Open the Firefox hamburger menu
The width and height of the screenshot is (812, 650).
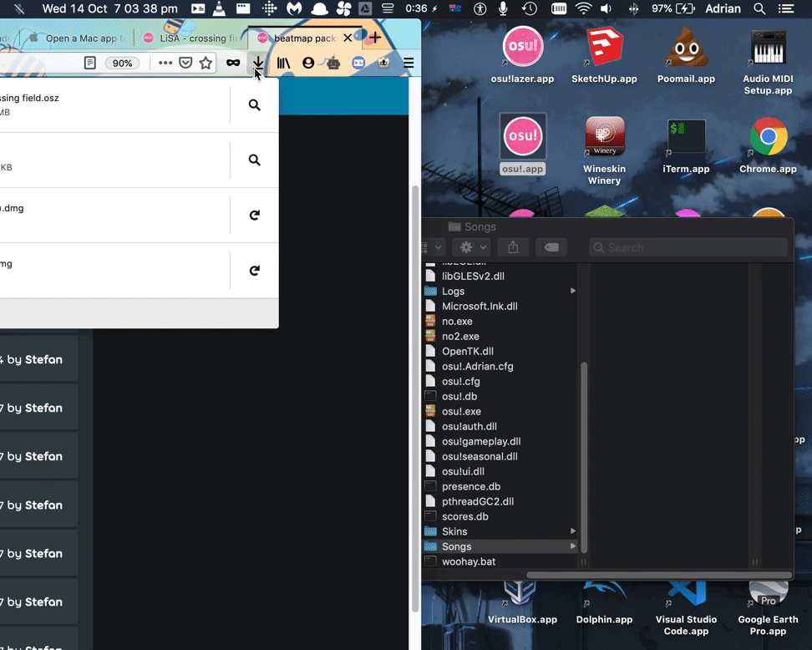pyautogui.click(x=409, y=63)
